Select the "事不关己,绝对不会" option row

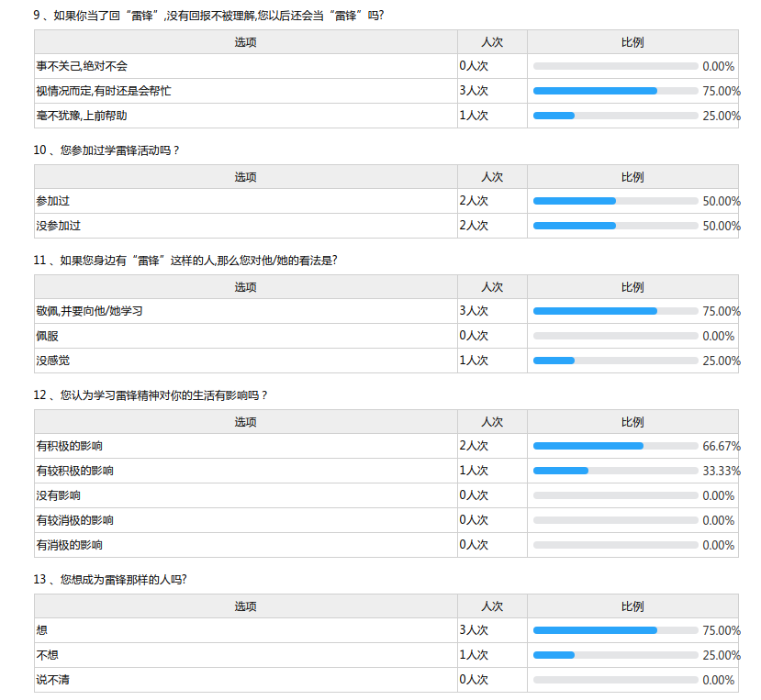tap(82, 66)
